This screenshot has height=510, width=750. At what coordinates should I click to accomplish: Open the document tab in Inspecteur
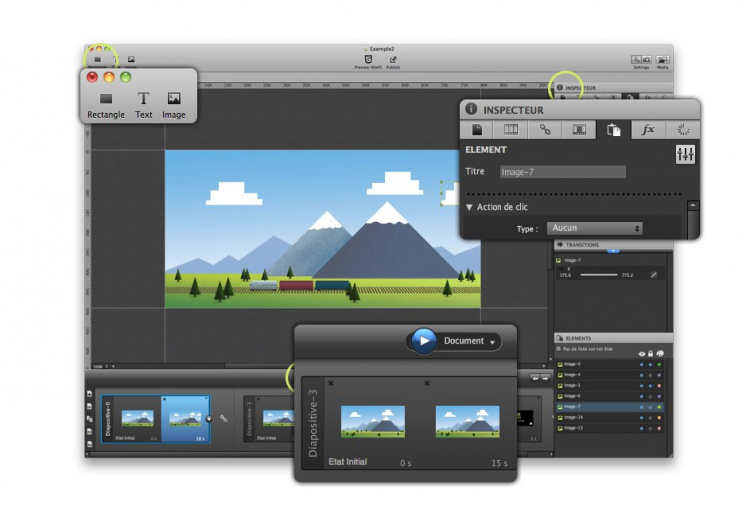[x=477, y=129]
